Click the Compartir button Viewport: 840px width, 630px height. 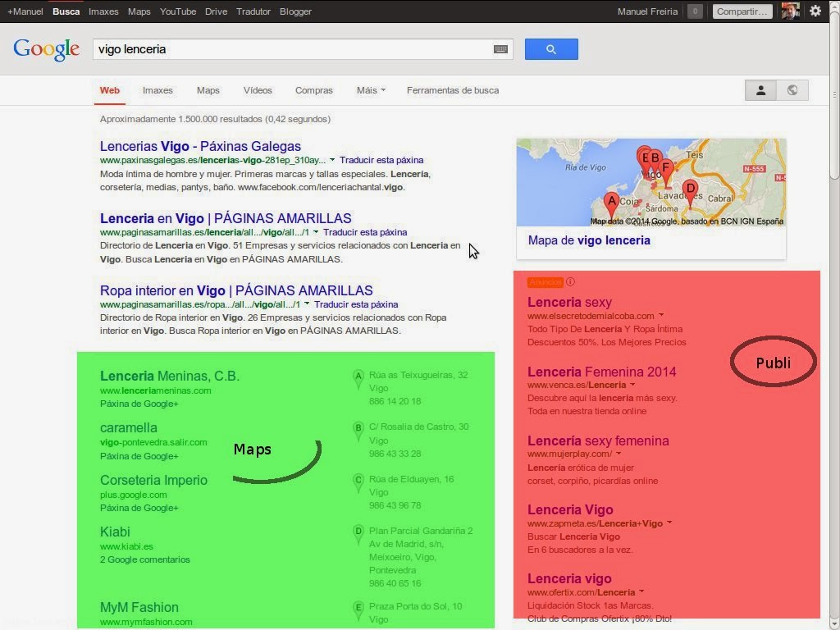click(x=741, y=11)
